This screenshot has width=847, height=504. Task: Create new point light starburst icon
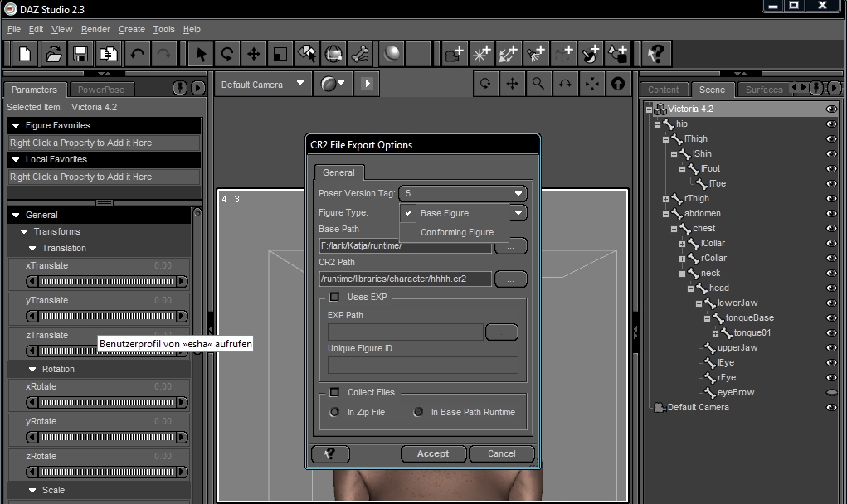pos(481,54)
